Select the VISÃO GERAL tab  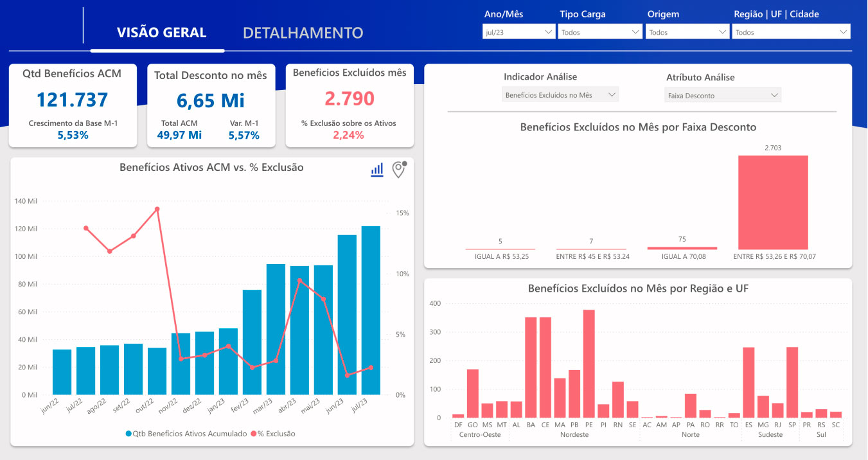point(161,33)
